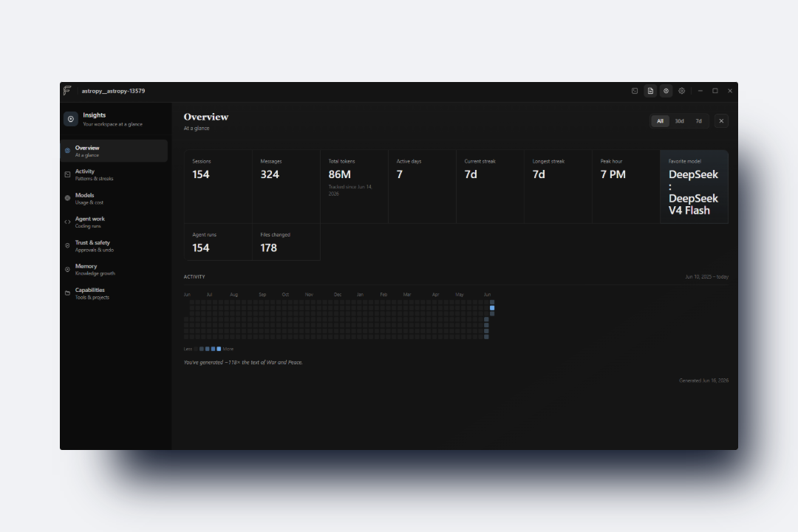This screenshot has width=798, height=532.
Task: Click the Favorite model DeepSeek V4 Flash card
Action: click(x=694, y=186)
